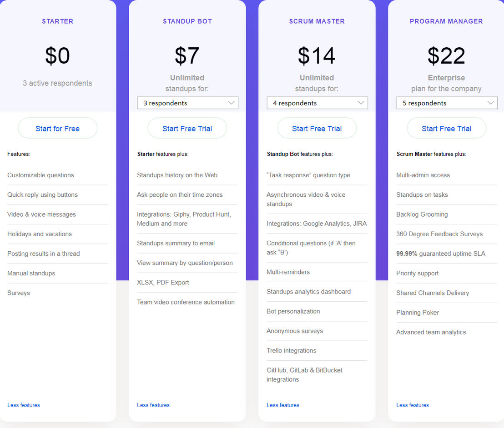Click 'Priority support' feature
The image size is (504, 428).
pos(418,273)
